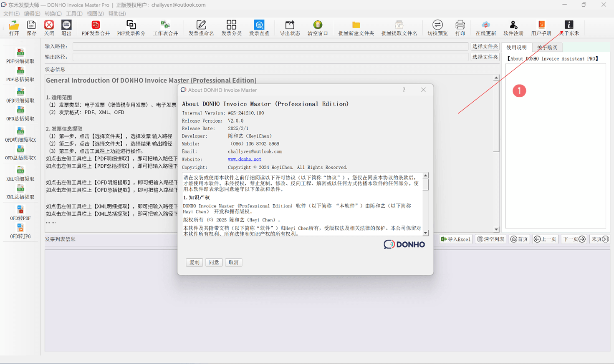Open the 转换(C) menu
Viewport: 614px width, 364px height.
(x=53, y=14)
